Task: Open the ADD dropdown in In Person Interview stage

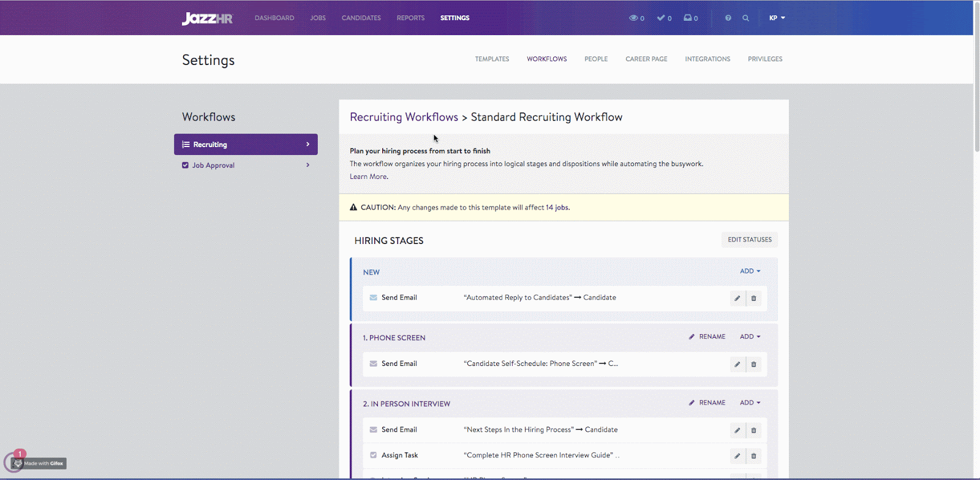Action: pyautogui.click(x=750, y=403)
